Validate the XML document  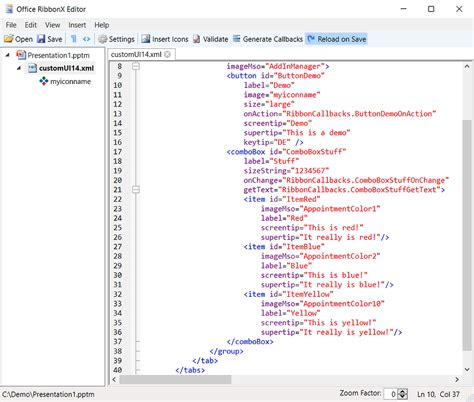point(211,39)
